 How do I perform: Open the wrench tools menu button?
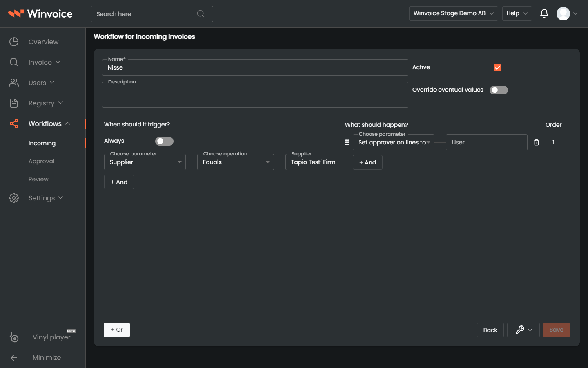click(x=523, y=330)
